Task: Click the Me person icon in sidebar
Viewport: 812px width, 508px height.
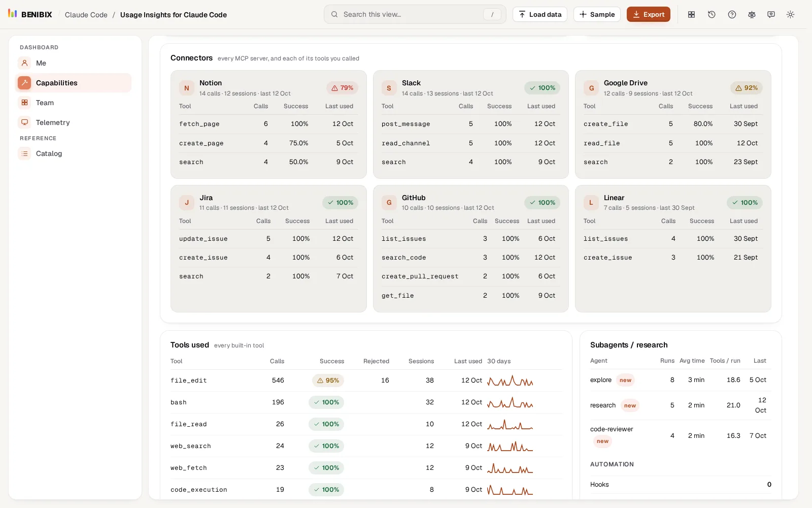Action: tap(24, 63)
